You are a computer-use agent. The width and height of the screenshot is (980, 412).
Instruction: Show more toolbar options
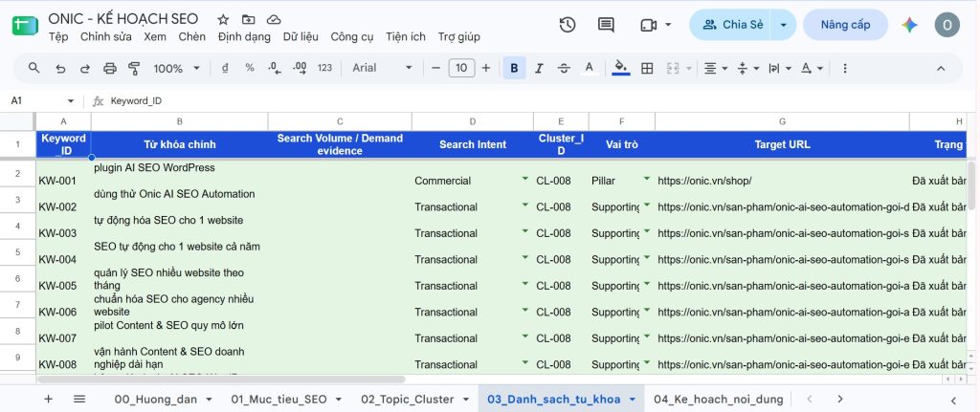click(x=845, y=68)
